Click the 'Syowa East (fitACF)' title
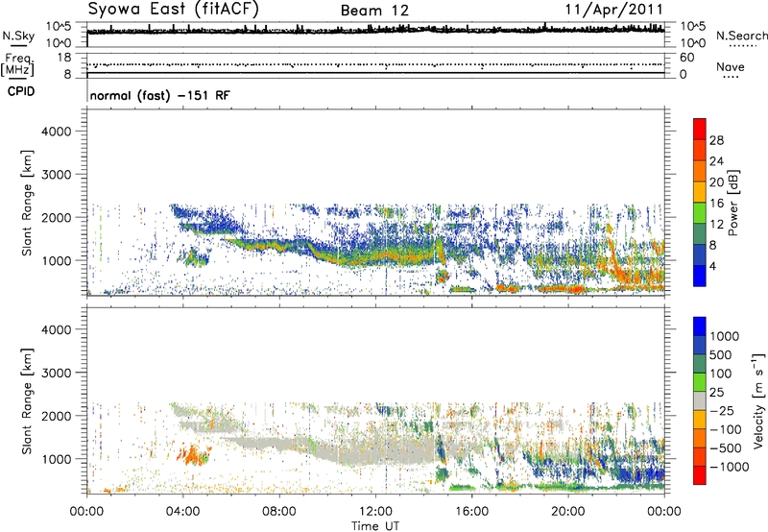The width and height of the screenshot is (768, 532). click(174, 9)
